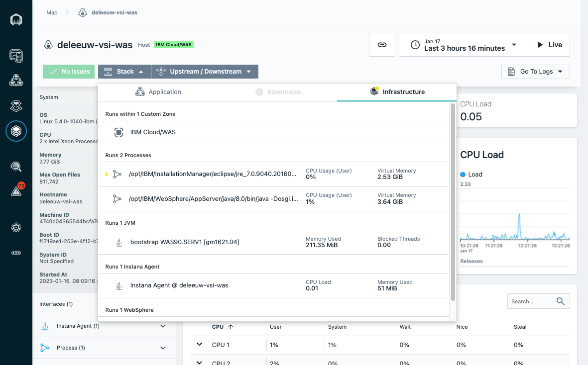
Task: Open Analytics magnifier sidebar icon
Action: (x=16, y=167)
